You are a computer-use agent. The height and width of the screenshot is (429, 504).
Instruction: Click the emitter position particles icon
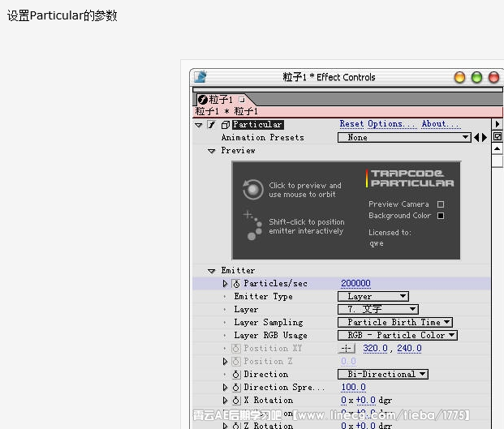point(253,225)
